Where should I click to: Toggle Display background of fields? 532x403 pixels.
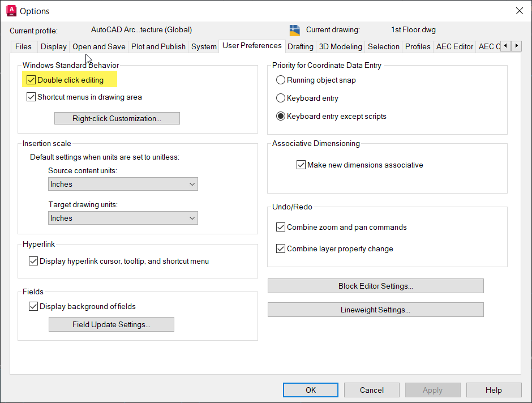pos(33,306)
